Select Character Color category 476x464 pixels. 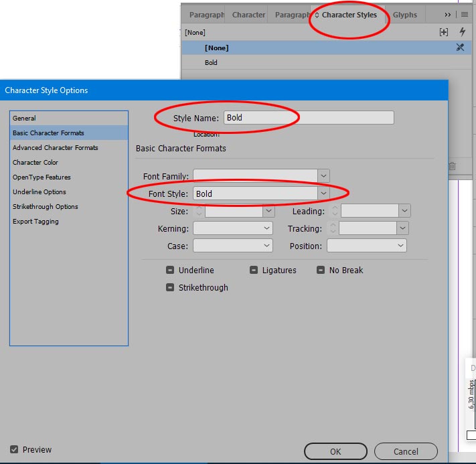point(69,162)
